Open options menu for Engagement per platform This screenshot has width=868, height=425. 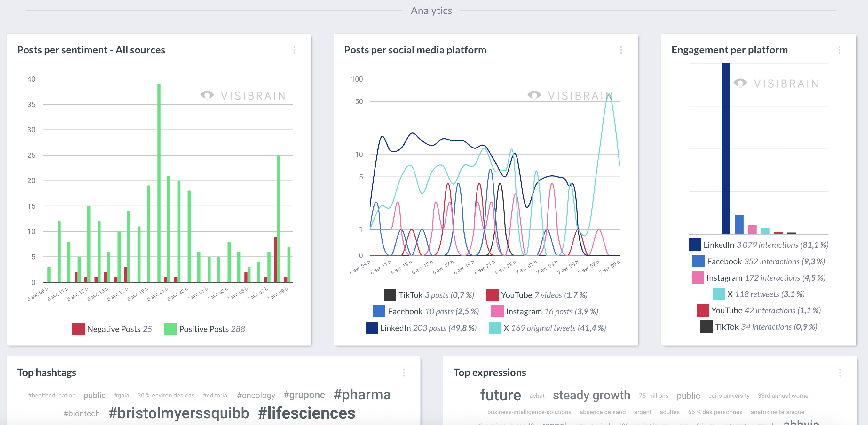(x=839, y=50)
